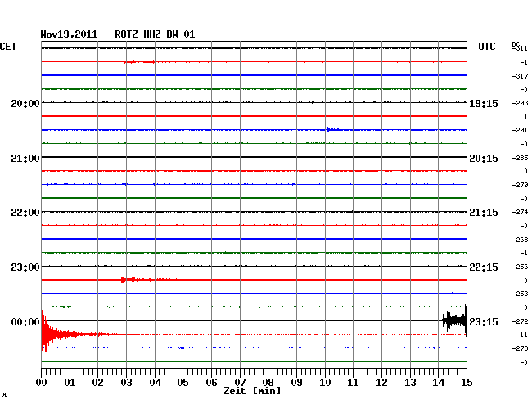Click the 00 minute axis label
The width and height of the screenshot is (532, 404).
(41, 383)
